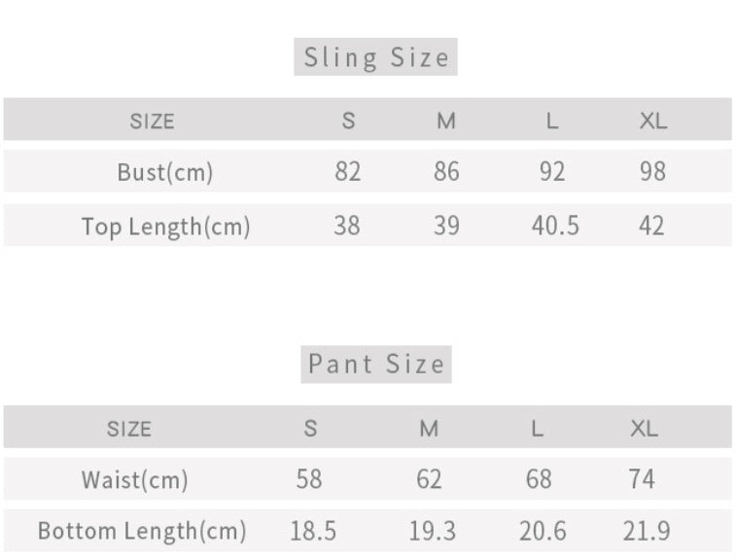The image size is (736, 560).
Task: Click the waist value 74
Action: click(x=642, y=479)
